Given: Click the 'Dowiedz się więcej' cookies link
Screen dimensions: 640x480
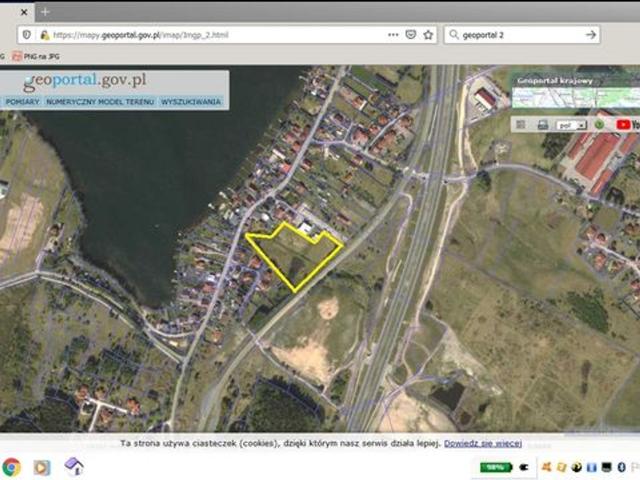Looking at the screenshot, I should click(483, 442).
